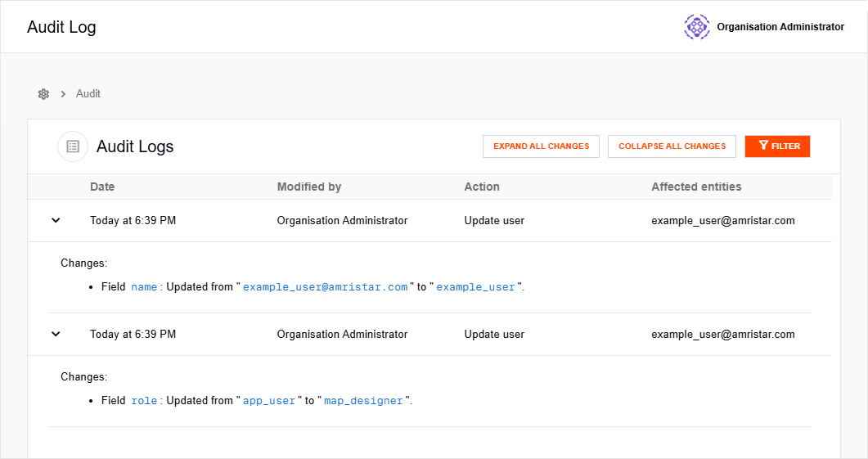Click new value 'example_user' in changes

[x=475, y=287]
